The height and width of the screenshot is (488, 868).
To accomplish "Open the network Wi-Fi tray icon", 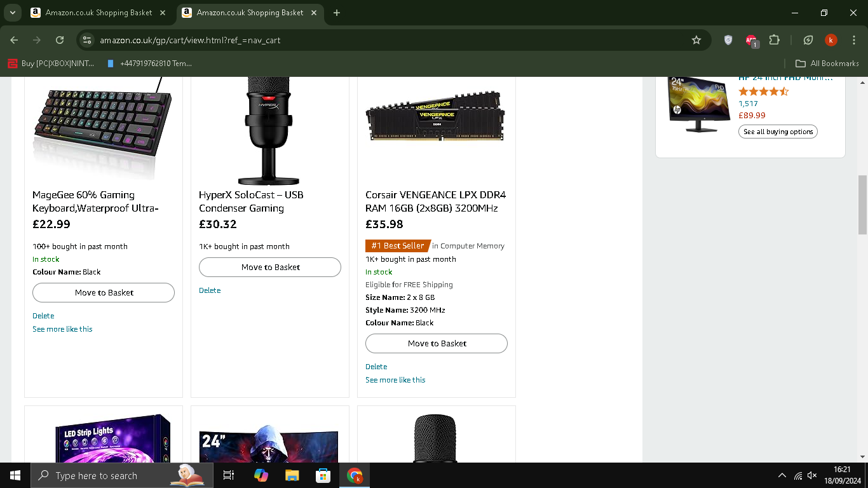I will pos(798,475).
